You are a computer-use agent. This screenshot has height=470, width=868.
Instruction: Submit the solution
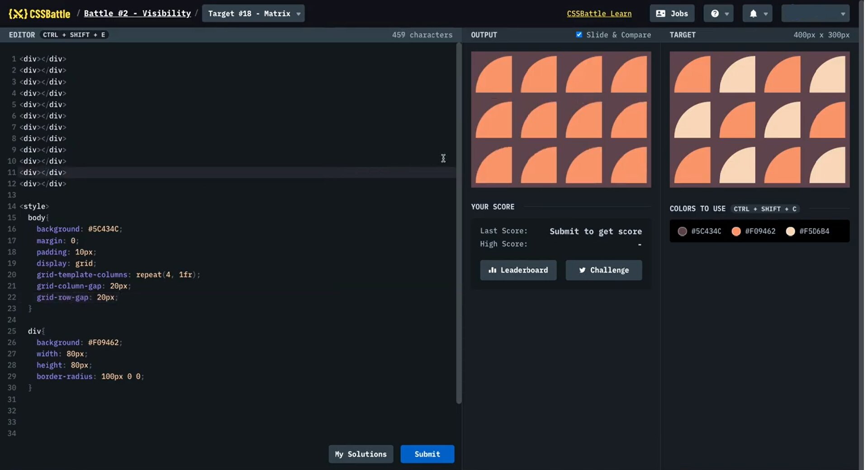(x=427, y=454)
